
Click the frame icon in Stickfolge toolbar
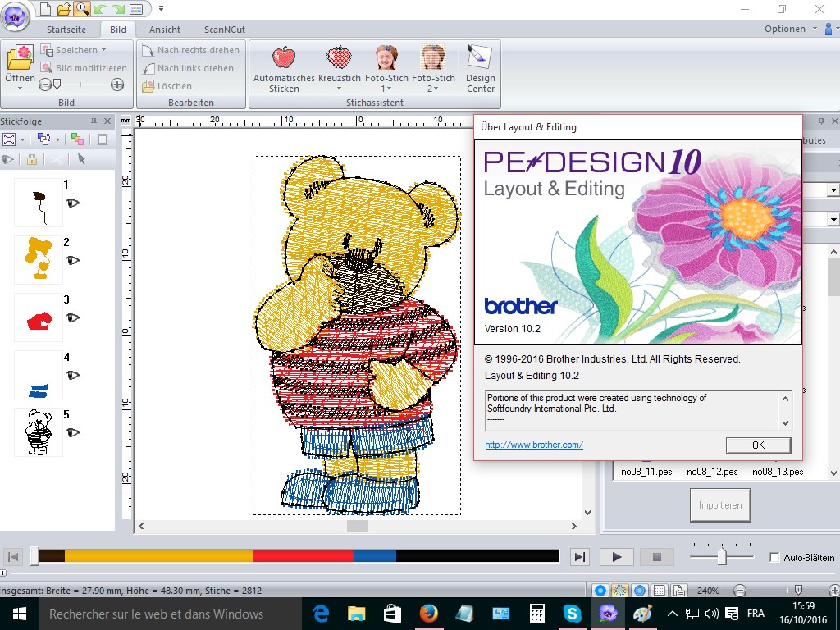(x=102, y=139)
